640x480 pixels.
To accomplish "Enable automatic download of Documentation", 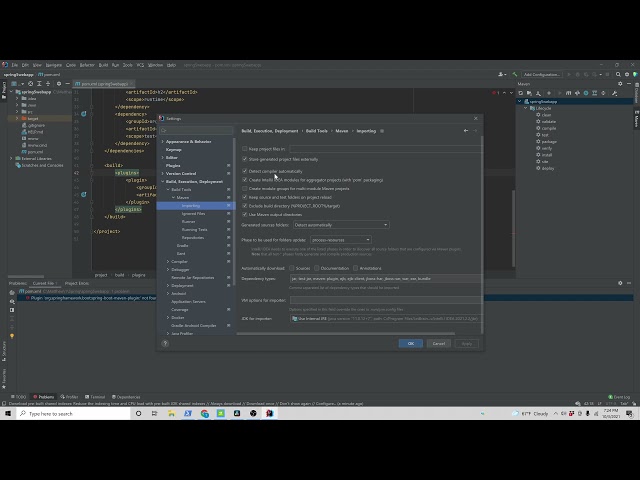I will [316, 268].
